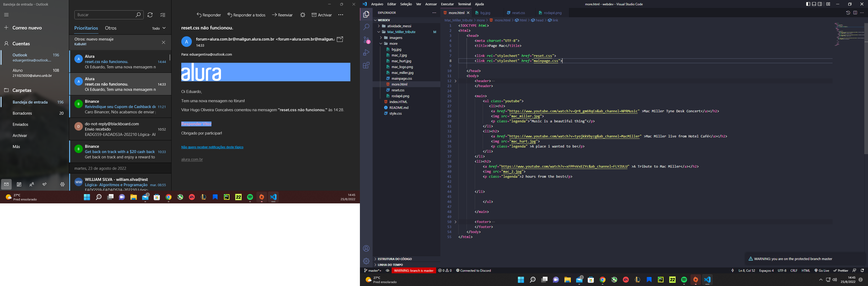Click the VS Code editor vertical scrollbar
Viewport: 868px width, 286px height.
866,88
